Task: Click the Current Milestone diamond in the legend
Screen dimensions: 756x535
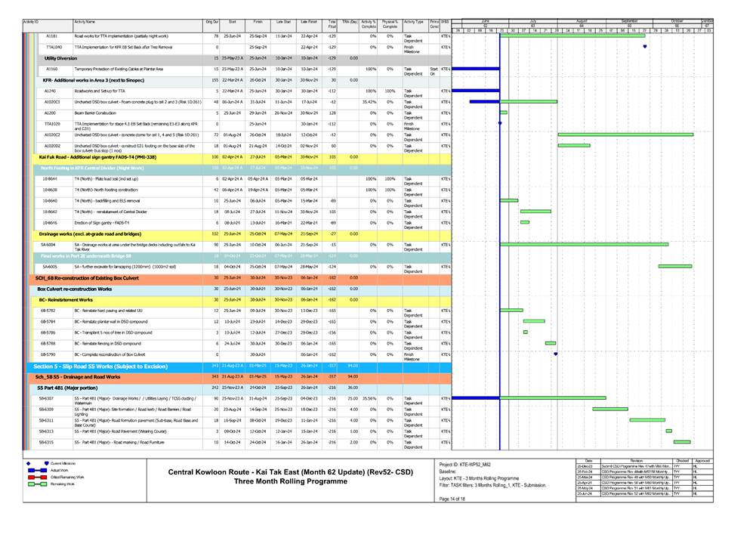Action: point(30,463)
